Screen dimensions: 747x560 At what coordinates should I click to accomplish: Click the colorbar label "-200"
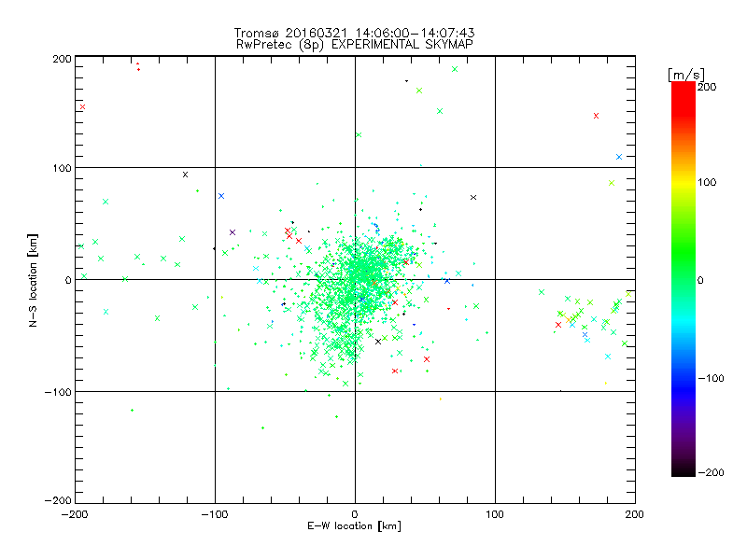click(x=711, y=472)
